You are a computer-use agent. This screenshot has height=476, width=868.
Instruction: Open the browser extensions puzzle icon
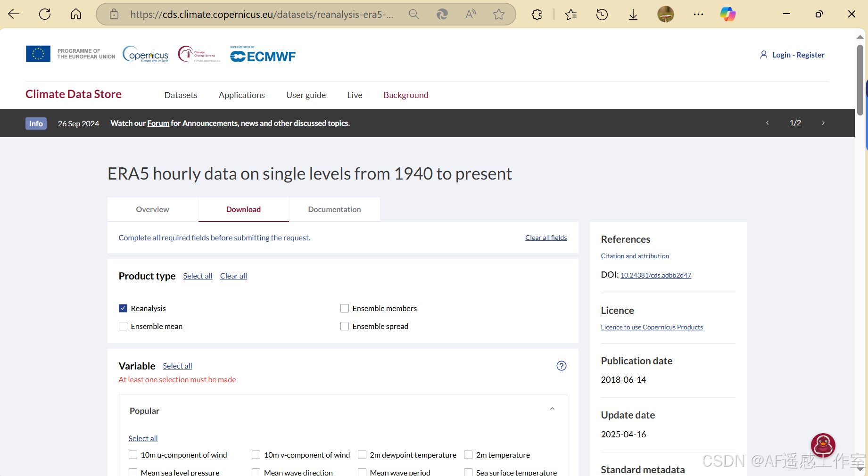pos(537,15)
